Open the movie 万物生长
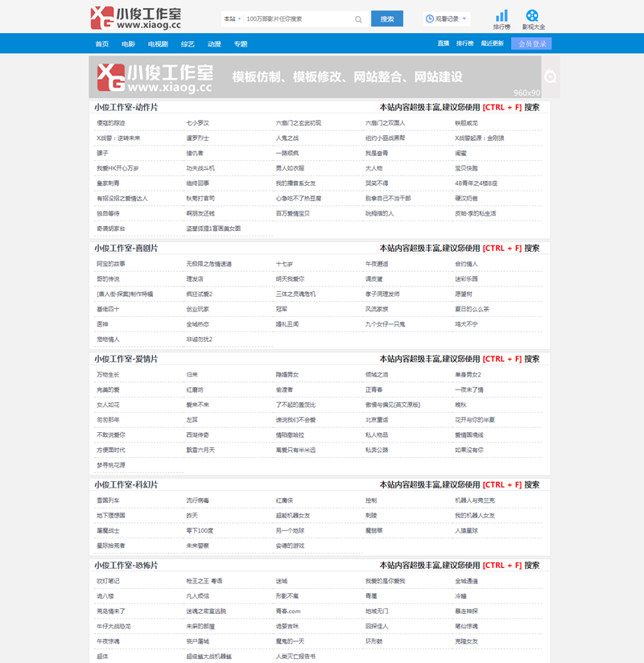 (x=108, y=375)
